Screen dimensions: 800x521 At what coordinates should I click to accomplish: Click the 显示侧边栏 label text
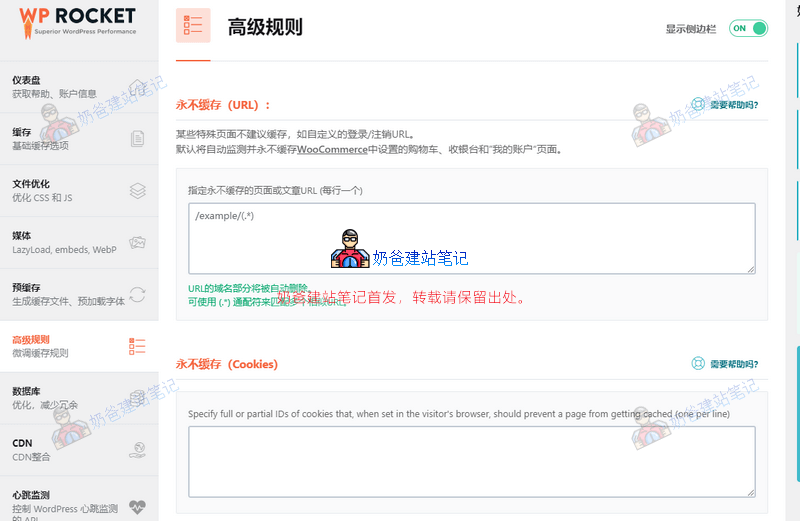pyautogui.click(x=691, y=29)
